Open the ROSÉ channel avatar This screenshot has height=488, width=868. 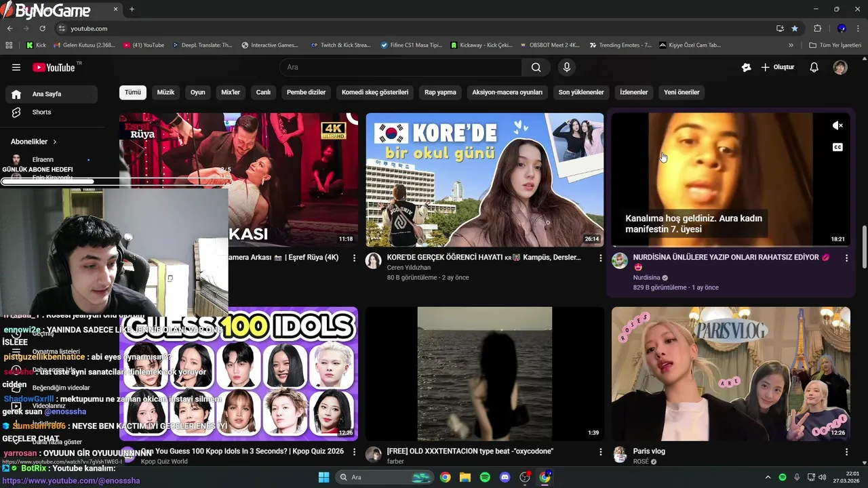620,455
